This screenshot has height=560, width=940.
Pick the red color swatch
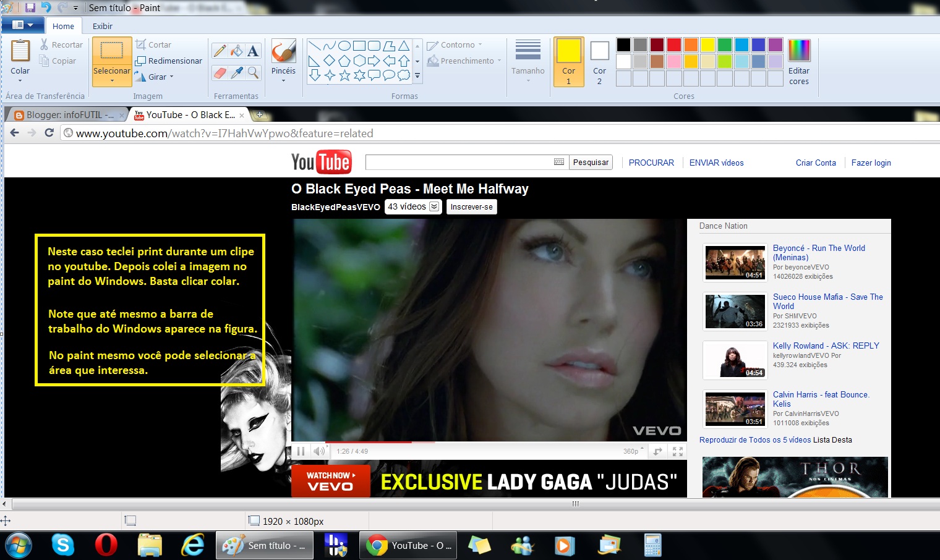tap(674, 45)
